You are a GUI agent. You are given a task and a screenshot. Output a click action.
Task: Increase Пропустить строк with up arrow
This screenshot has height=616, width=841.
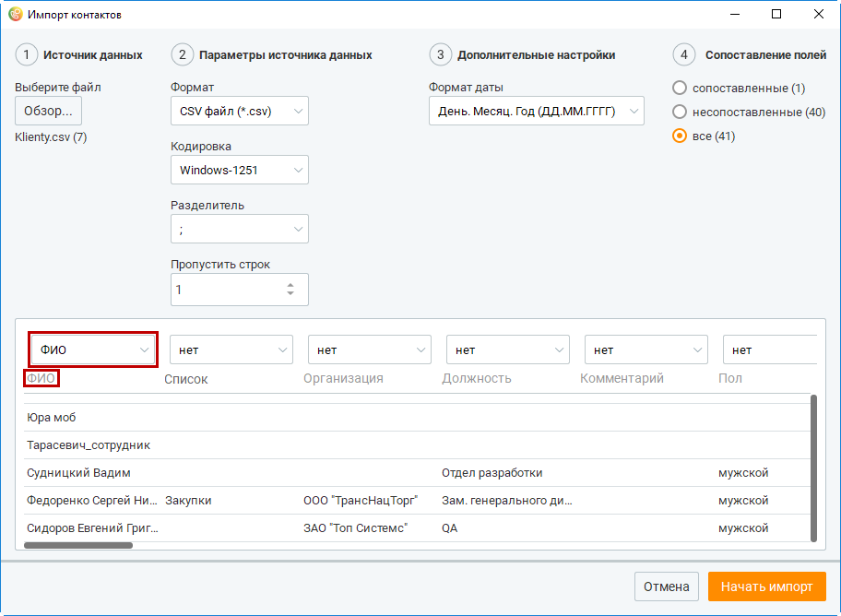pos(290,286)
